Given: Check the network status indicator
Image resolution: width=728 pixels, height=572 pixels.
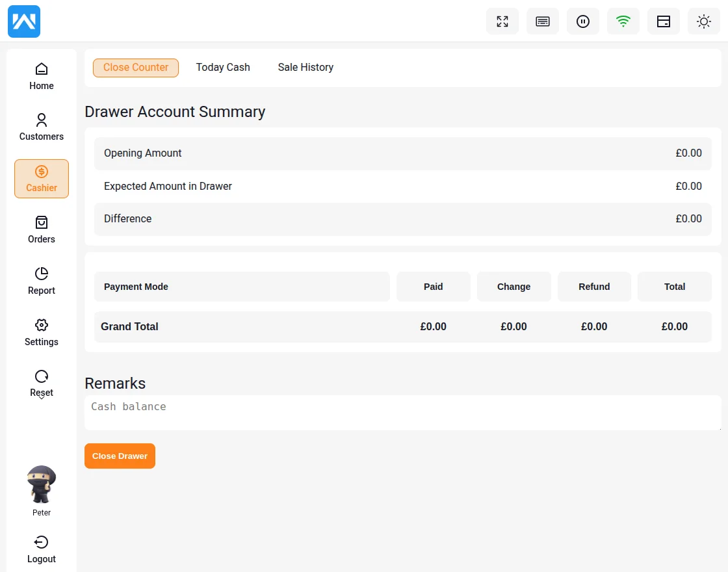Looking at the screenshot, I should pyautogui.click(x=623, y=21).
